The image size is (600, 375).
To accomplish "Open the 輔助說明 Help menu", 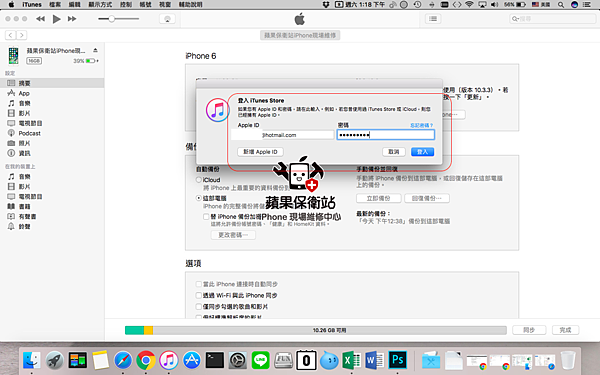I will [191, 5].
